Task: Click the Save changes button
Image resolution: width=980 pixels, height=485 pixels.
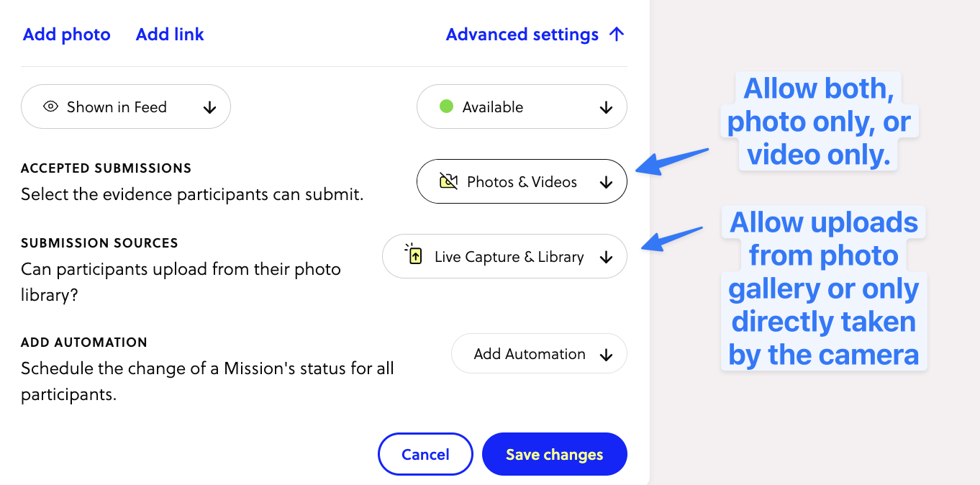Action: click(554, 454)
